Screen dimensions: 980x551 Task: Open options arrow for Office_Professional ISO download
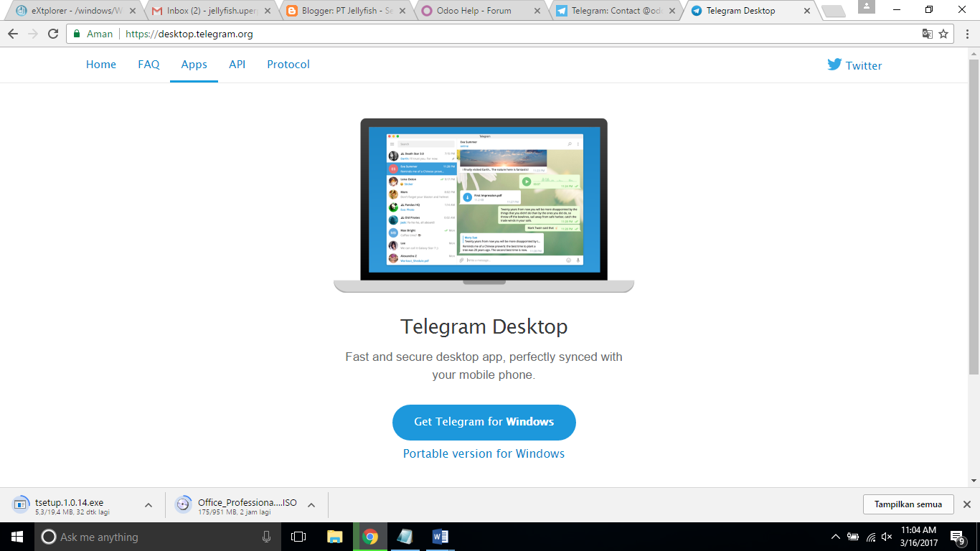[x=311, y=504]
